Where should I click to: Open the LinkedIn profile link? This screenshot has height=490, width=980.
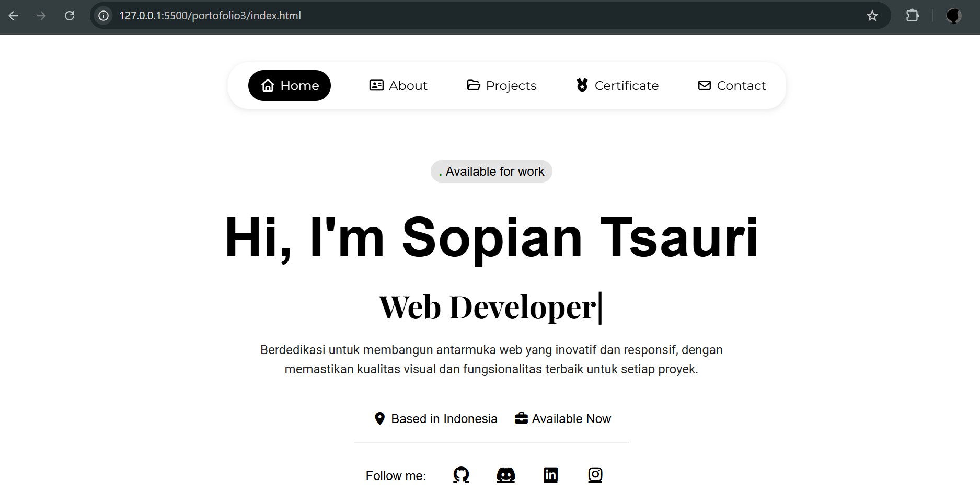[x=550, y=475]
